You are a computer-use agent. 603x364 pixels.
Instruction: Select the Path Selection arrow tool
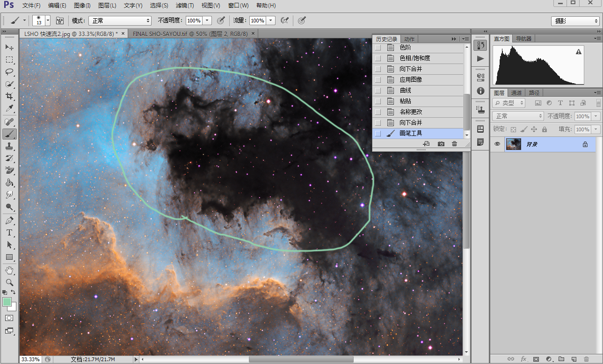9,245
